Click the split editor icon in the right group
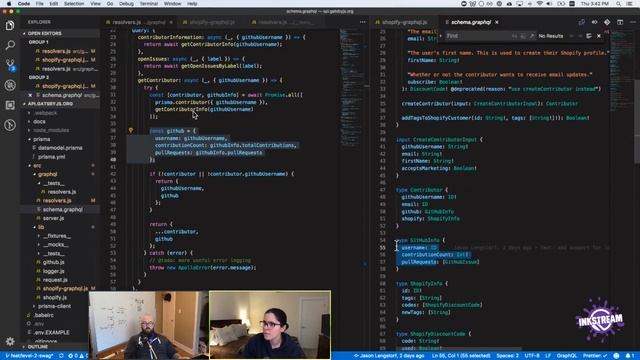Image resolution: width=640 pixels, height=360 pixels. click(x=620, y=22)
